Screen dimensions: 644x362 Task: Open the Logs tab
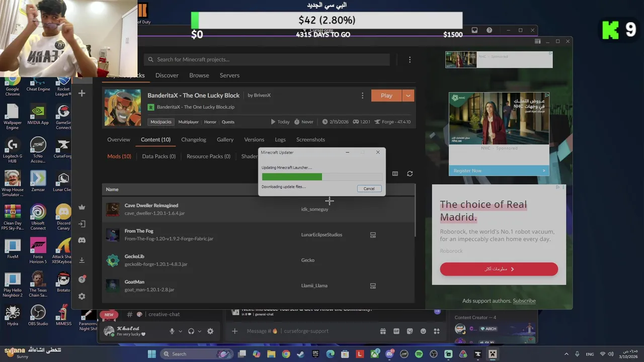coord(280,139)
